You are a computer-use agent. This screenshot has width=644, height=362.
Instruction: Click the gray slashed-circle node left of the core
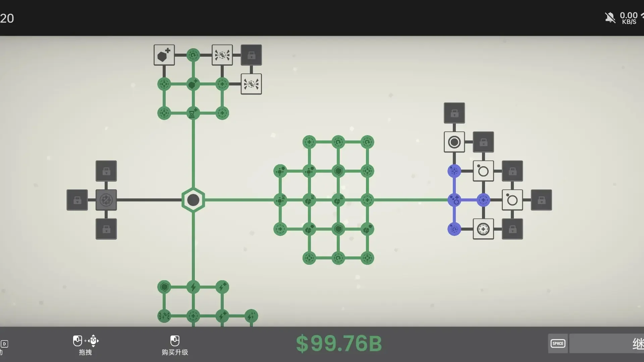click(x=106, y=200)
